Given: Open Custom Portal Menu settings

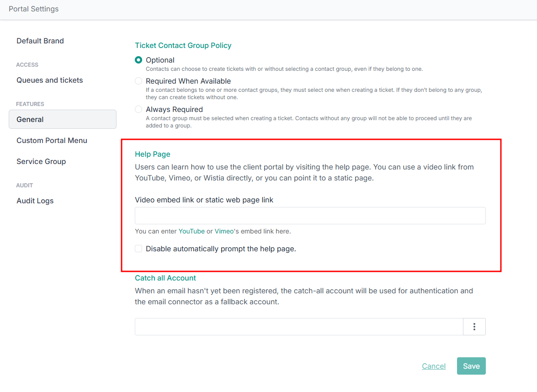Looking at the screenshot, I should [52, 140].
